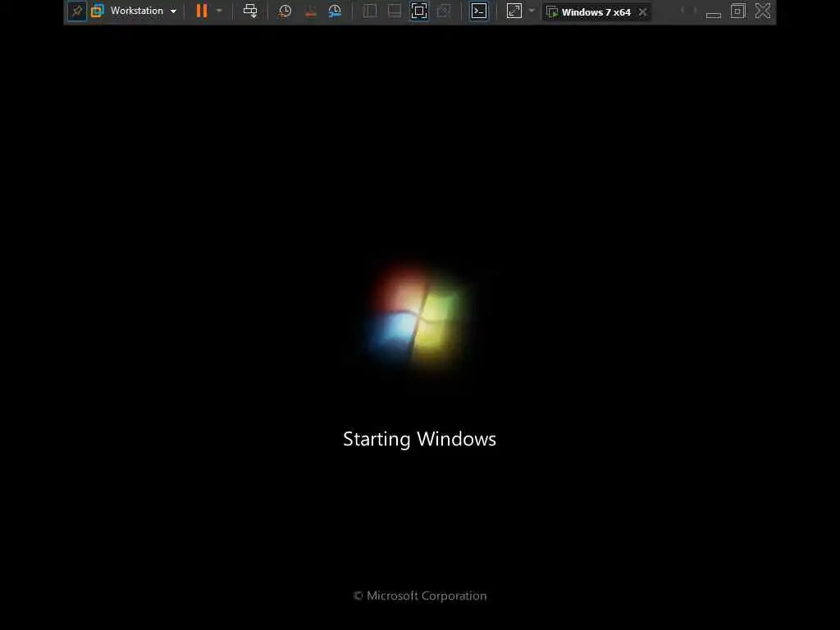Toggle full screen mode
Screen dimensions: 840x630
419,11
